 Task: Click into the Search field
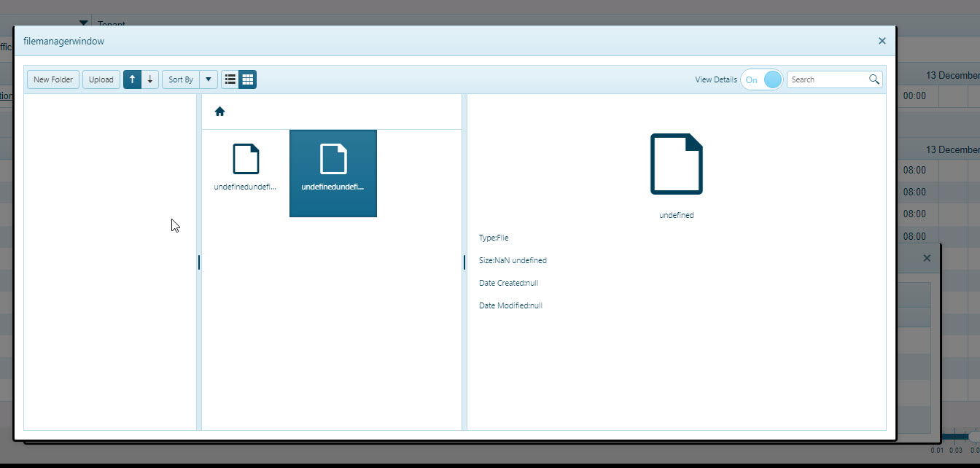coord(828,79)
